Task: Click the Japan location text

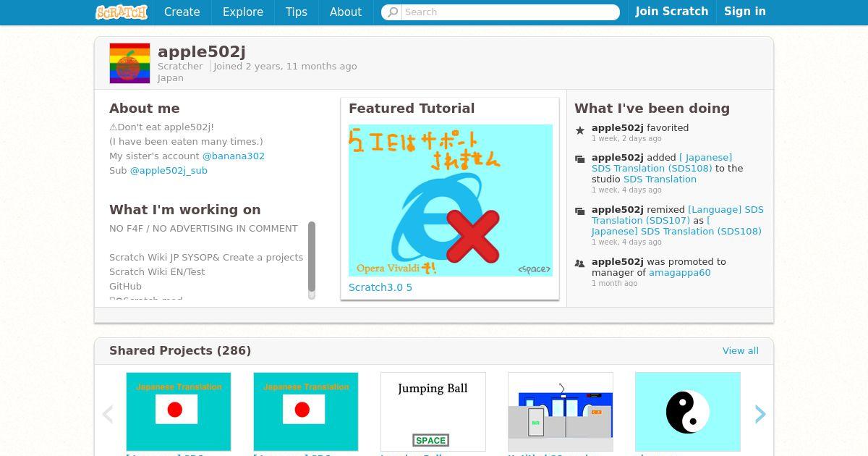Action: click(x=171, y=78)
